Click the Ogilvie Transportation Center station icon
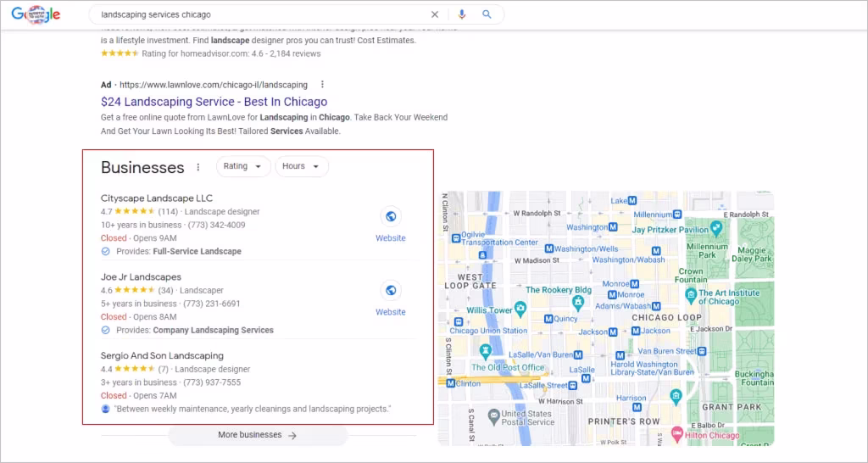The image size is (868, 463). (455, 237)
